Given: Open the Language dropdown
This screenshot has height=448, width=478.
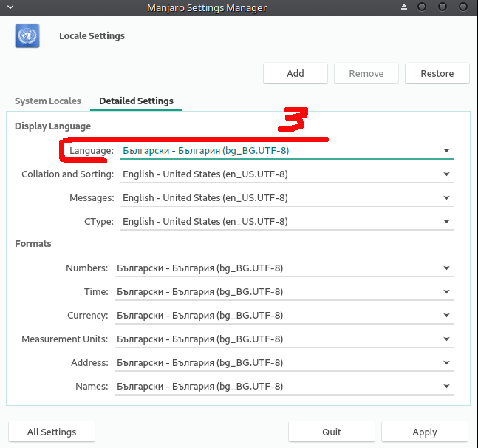Looking at the screenshot, I should point(287,150).
